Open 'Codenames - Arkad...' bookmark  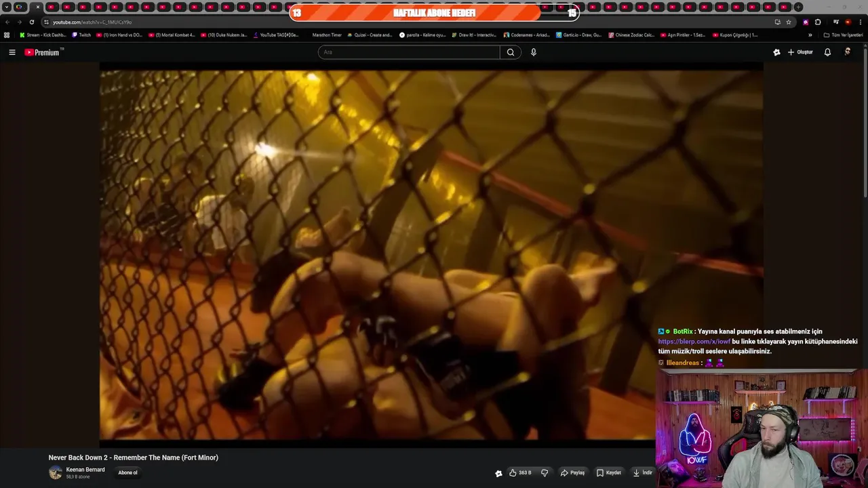click(527, 35)
